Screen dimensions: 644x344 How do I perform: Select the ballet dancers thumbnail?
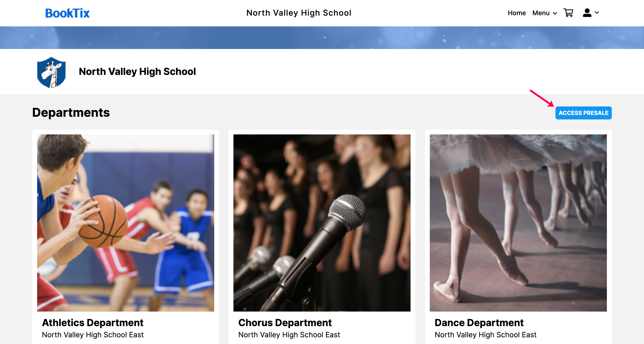tap(518, 223)
